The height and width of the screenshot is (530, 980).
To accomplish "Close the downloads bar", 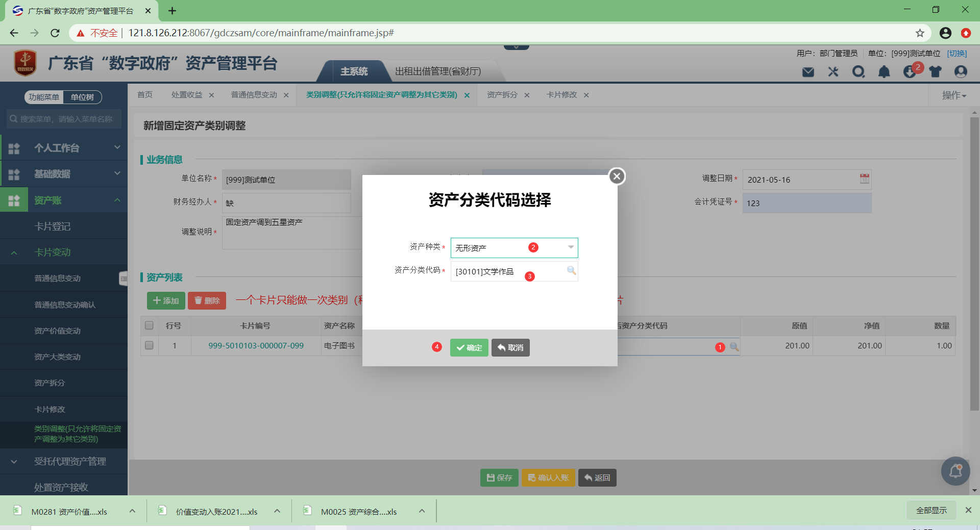I will [x=968, y=510].
